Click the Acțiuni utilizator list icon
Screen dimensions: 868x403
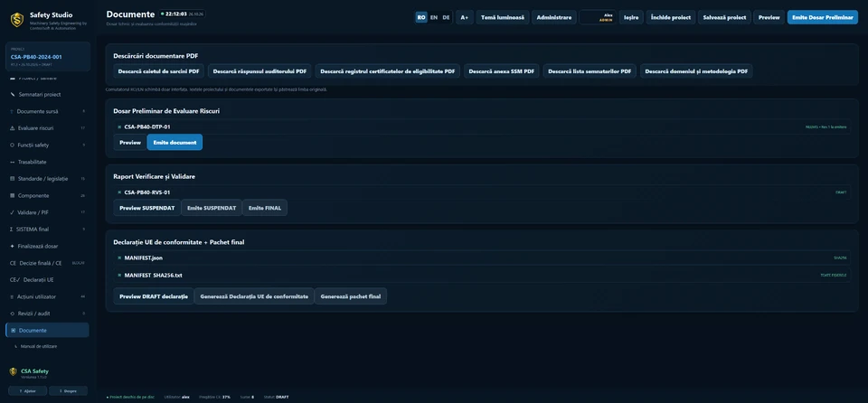point(12,296)
